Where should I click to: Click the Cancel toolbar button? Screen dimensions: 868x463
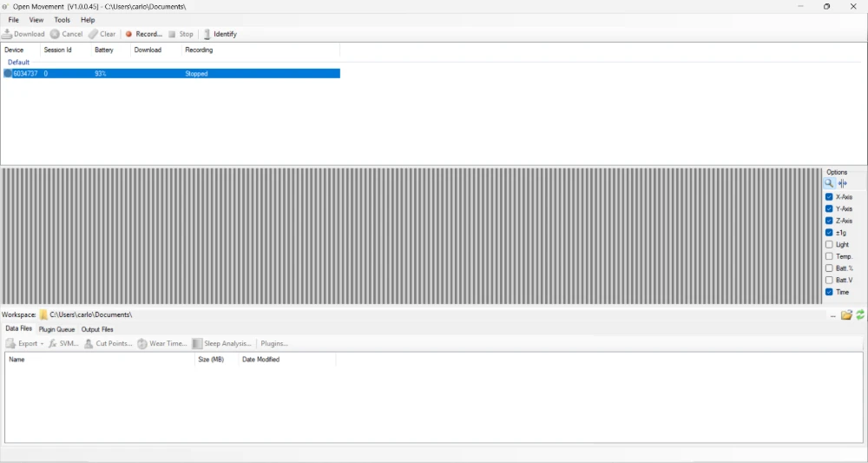pyautogui.click(x=67, y=34)
